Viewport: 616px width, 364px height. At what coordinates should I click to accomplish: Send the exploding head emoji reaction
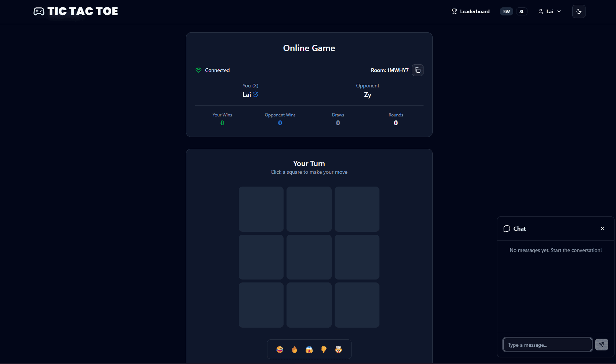point(339,349)
